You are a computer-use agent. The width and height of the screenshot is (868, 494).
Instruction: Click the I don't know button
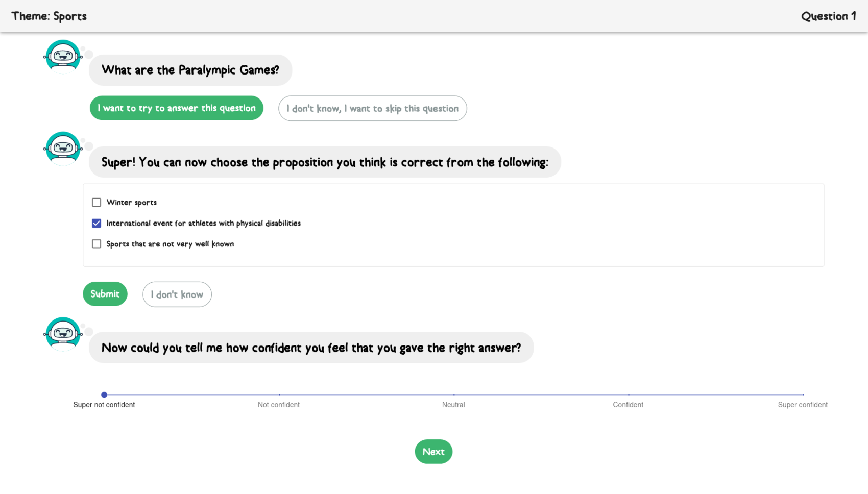177,294
